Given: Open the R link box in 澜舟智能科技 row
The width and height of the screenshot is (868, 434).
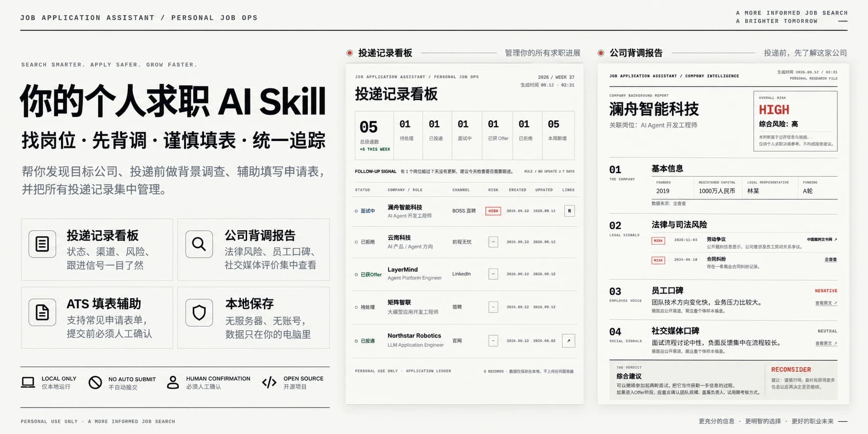Looking at the screenshot, I should click(569, 211).
